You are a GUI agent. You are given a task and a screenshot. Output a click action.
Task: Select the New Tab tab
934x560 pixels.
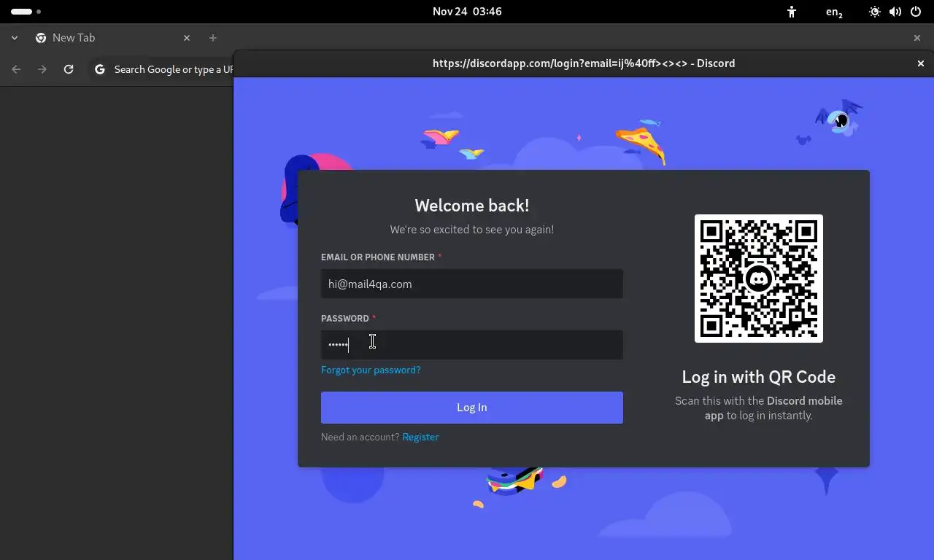[x=113, y=38]
